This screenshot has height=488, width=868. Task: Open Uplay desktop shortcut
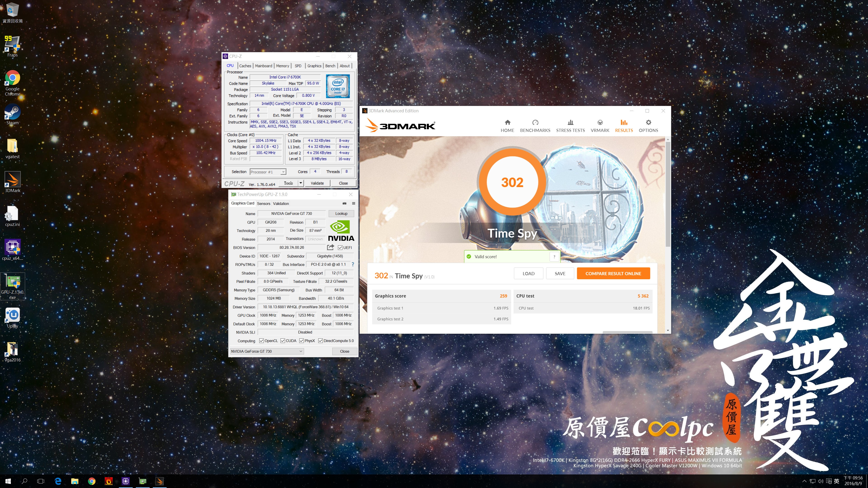(12, 318)
